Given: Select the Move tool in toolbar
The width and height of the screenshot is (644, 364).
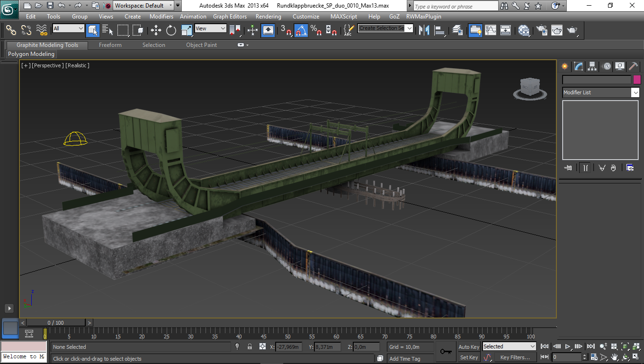Looking at the screenshot, I should coord(156,30).
